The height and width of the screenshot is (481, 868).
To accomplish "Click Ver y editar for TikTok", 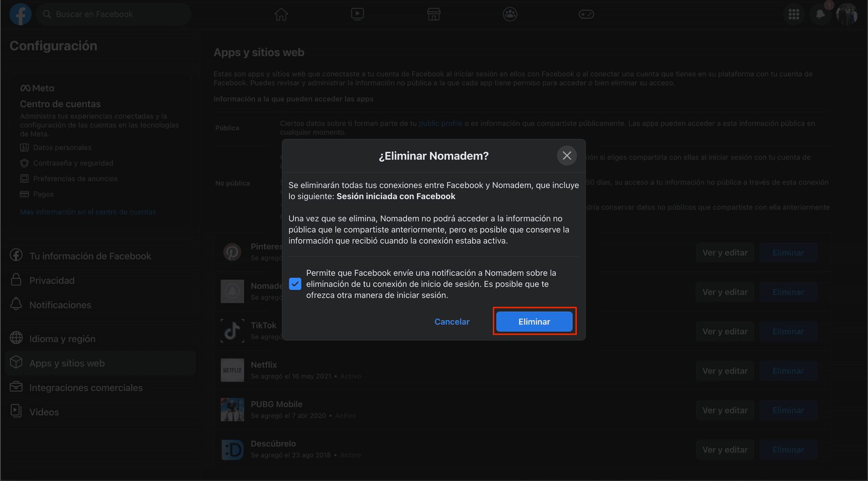I will [x=725, y=331].
